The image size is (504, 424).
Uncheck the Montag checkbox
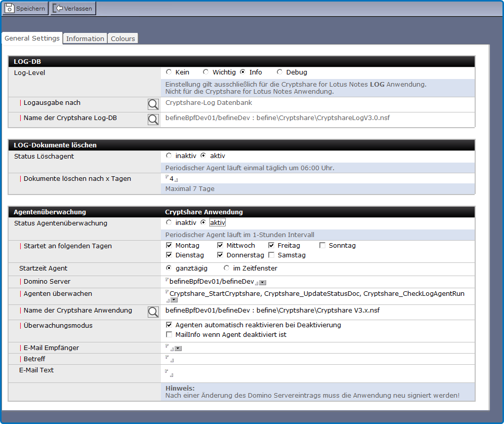(x=170, y=246)
